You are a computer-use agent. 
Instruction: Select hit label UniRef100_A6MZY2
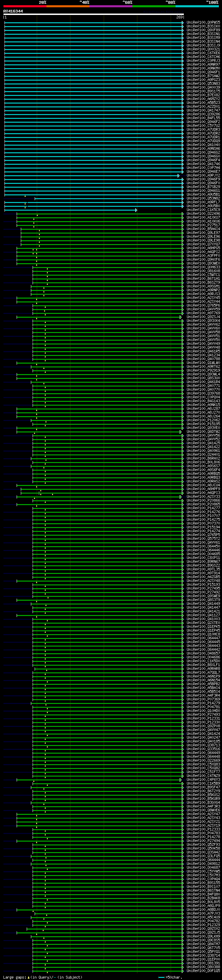tap(203, 99)
